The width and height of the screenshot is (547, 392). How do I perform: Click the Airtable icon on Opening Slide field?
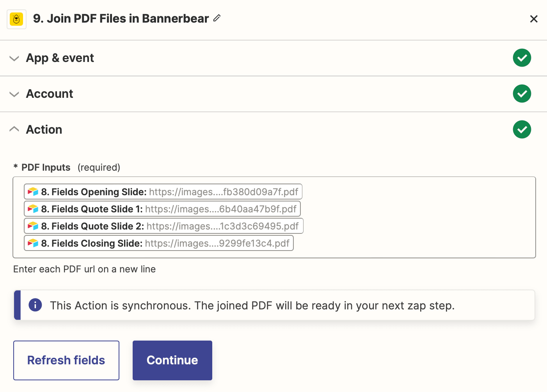(x=33, y=191)
